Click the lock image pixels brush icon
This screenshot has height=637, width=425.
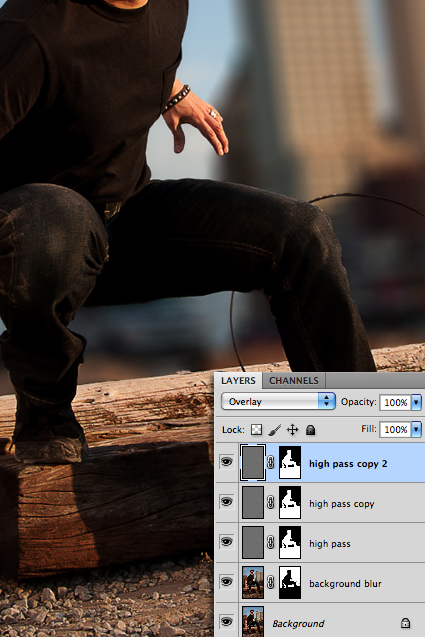pyautogui.click(x=275, y=429)
